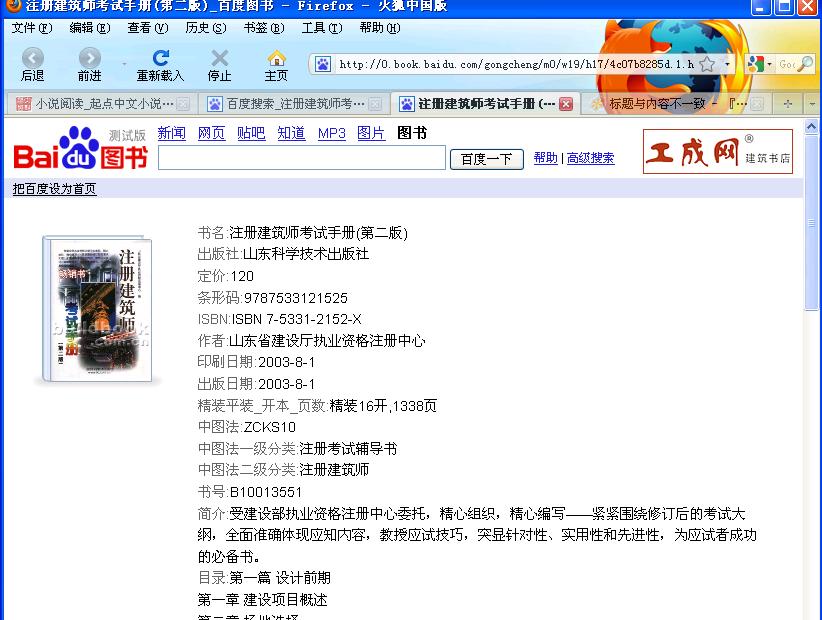Click the Baidu paw site icon in address bar

322,64
